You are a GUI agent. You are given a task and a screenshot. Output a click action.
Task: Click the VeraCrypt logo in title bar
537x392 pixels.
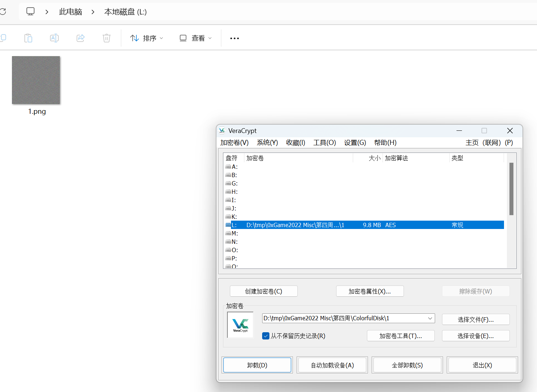(x=222, y=130)
